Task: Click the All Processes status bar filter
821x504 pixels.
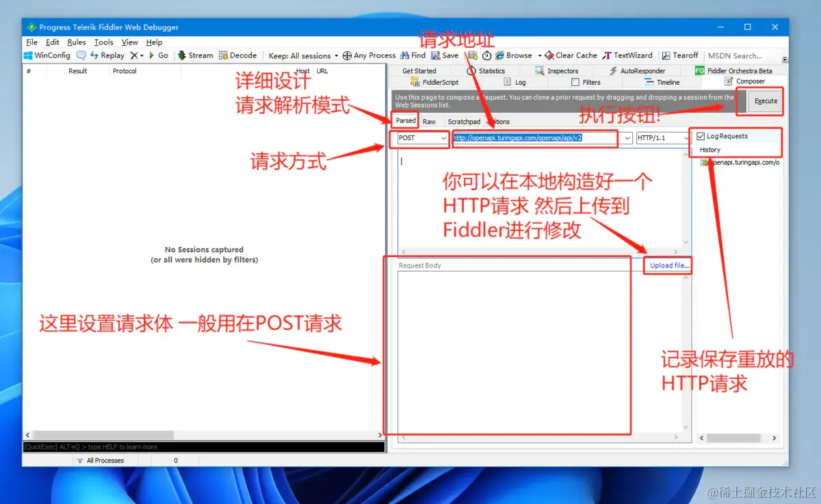Action: pos(100,460)
